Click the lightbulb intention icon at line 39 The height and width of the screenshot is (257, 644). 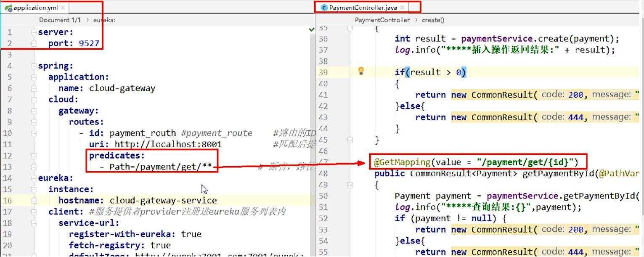click(361, 71)
